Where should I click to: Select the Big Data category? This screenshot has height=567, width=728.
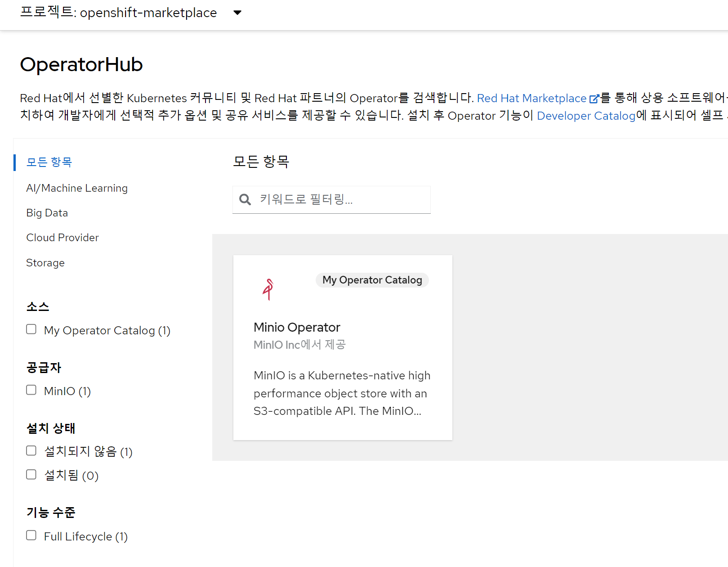47,213
